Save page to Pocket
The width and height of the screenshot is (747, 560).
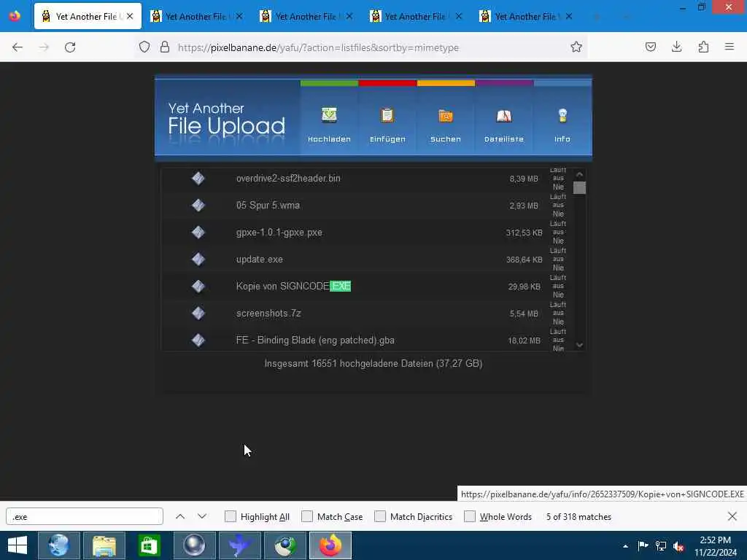[651, 47]
